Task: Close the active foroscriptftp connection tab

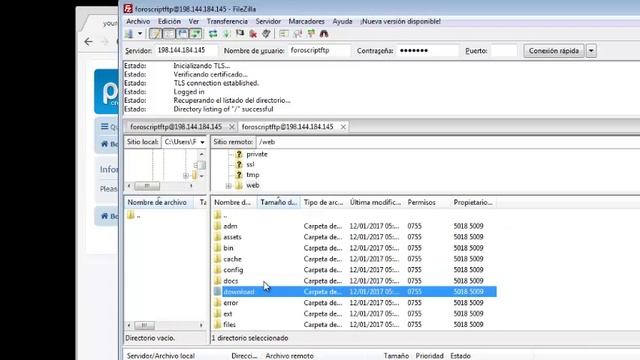Action: pos(343,127)
